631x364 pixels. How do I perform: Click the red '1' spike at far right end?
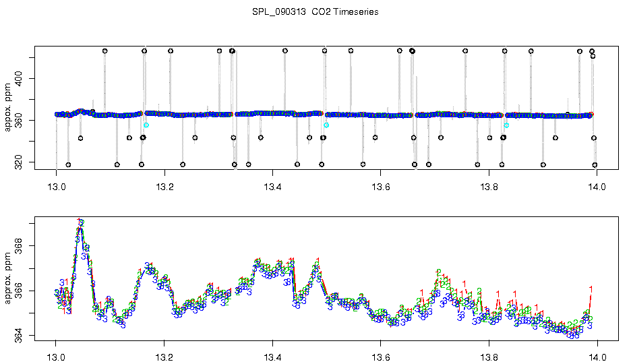pos(591,289)
